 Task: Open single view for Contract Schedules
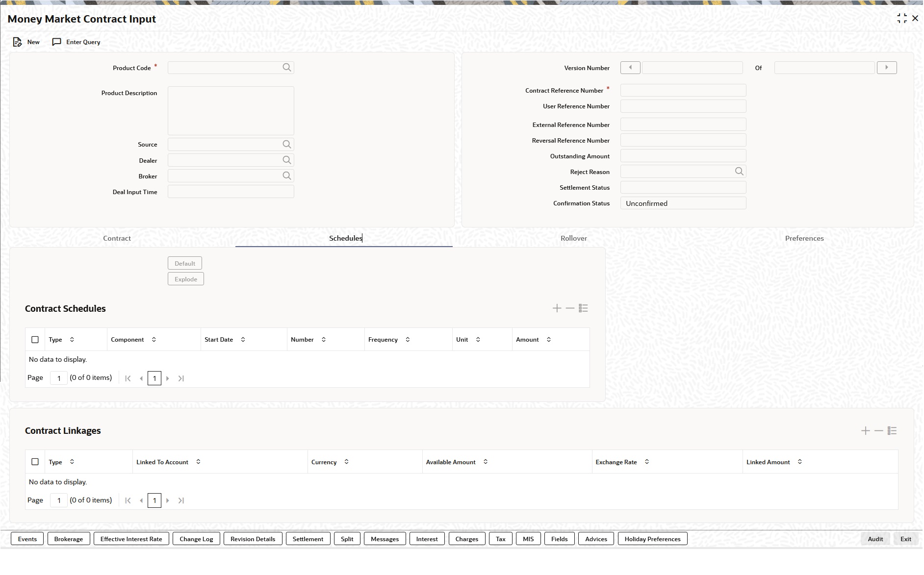[583, 308]
